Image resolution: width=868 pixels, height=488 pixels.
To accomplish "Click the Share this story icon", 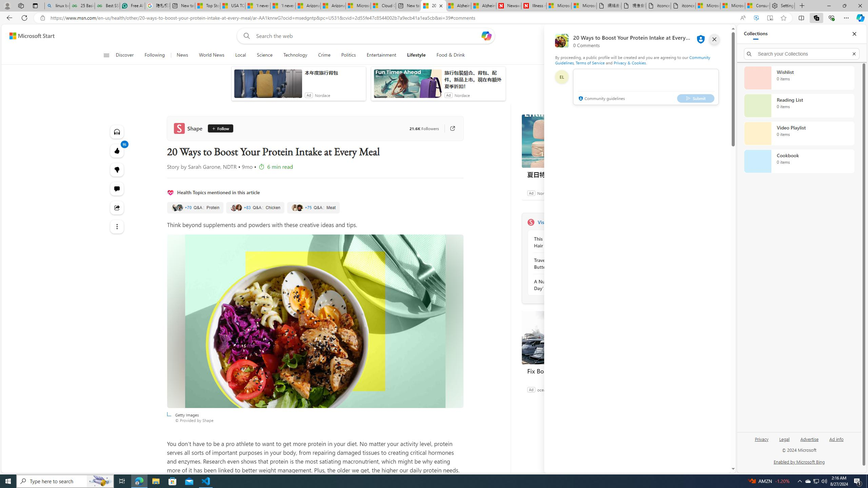I will [x=117, y=208].
